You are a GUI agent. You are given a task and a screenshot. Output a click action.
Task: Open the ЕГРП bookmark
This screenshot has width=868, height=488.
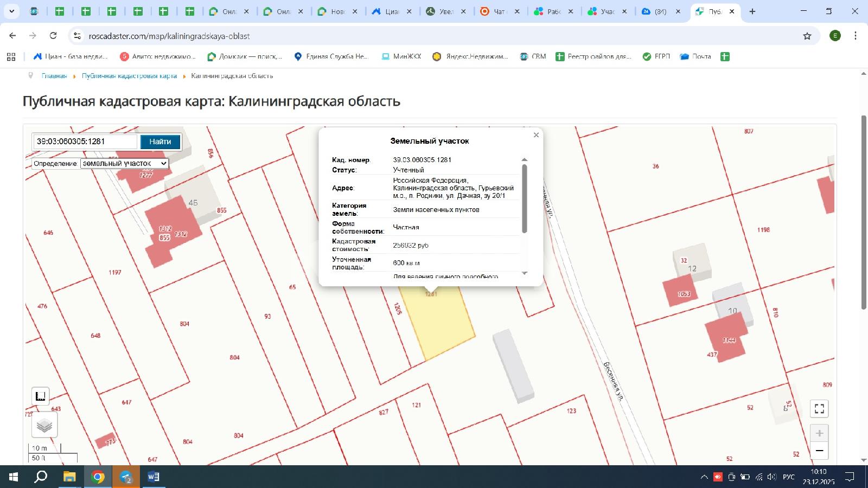pos(656,56)
